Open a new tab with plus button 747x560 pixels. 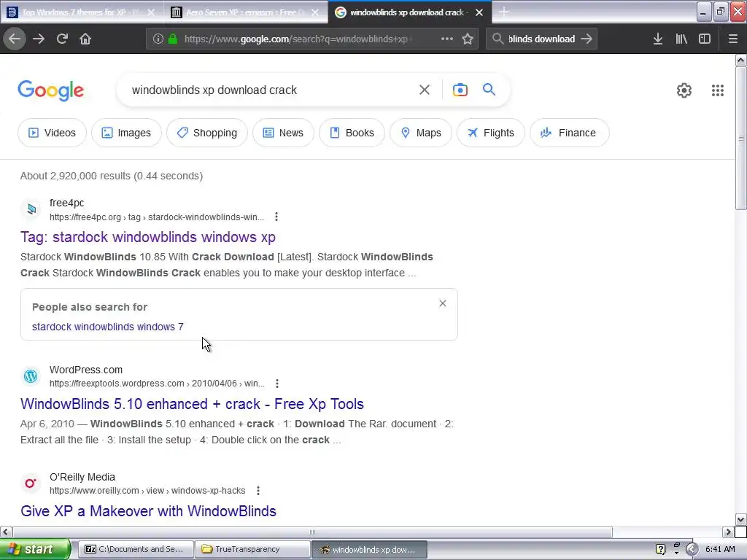[x=503, y=12]
